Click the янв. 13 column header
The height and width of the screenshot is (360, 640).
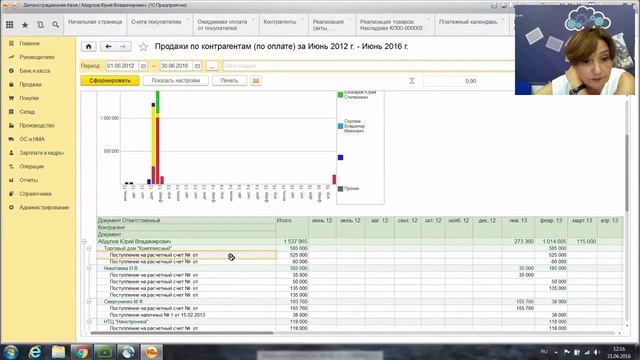tap(518, 220)
